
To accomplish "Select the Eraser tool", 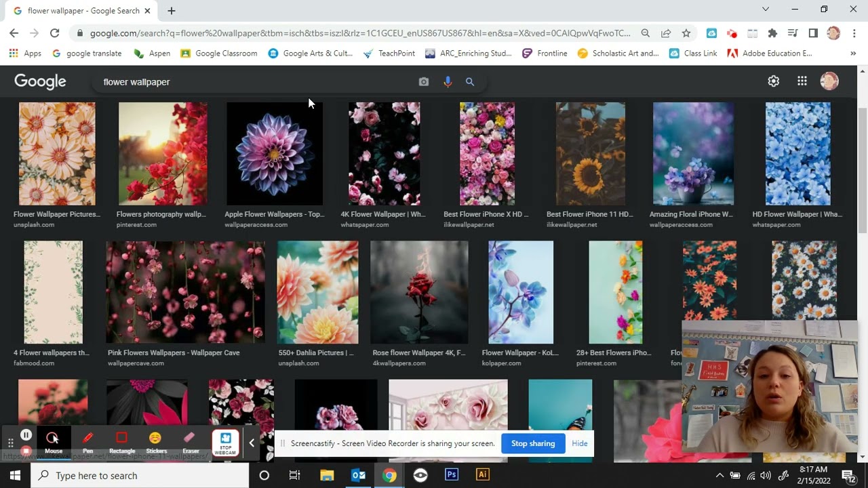I will coord(191,442).
